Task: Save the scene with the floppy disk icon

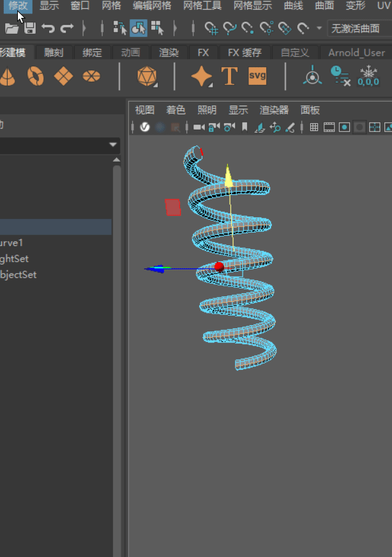Action: 30,28
